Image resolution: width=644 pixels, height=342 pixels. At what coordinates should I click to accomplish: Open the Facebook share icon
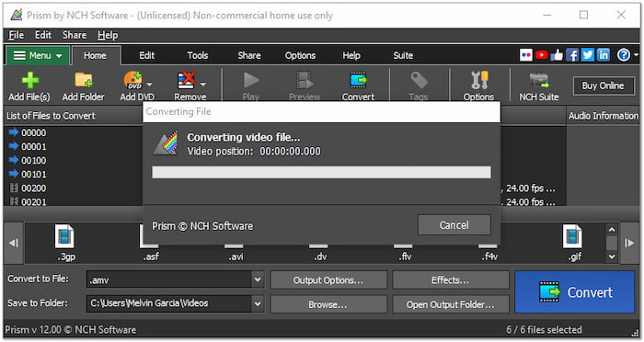click(x=572, y=54)
